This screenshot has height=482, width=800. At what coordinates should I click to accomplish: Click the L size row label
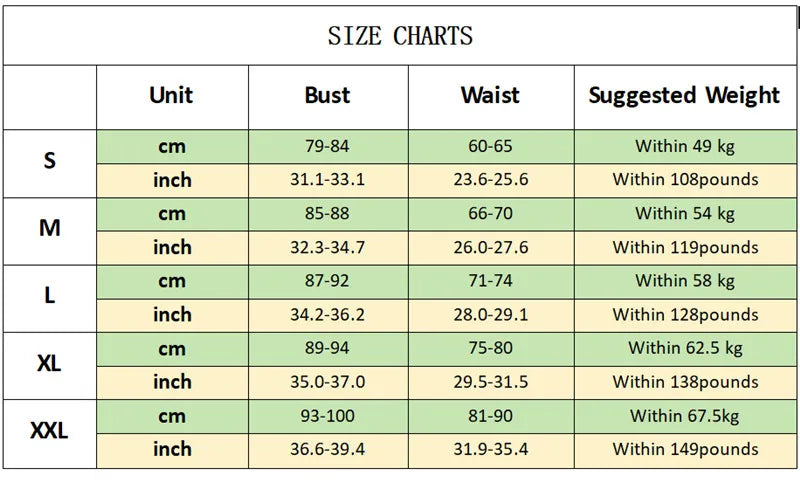[x=50, y=296]
